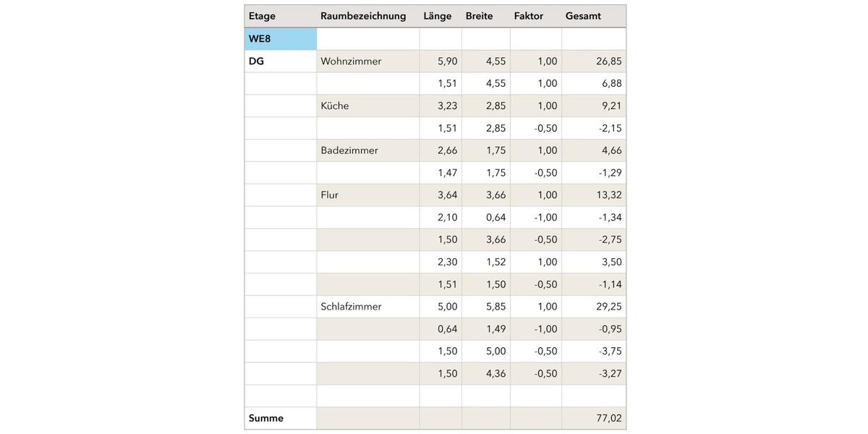Select the WE8 blue header cell
Image resolution: width=868 pixels, height=434 pixels.
point(281,39)
